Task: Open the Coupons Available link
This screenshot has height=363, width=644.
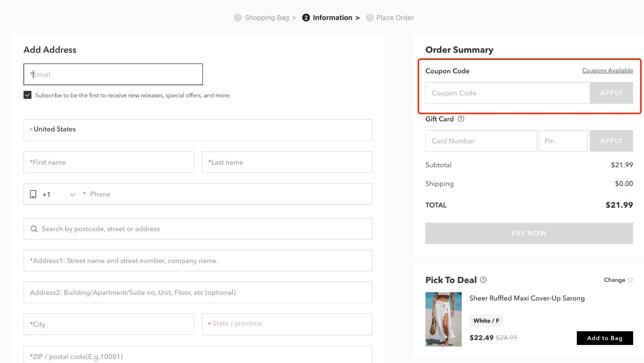Action: 607,70
